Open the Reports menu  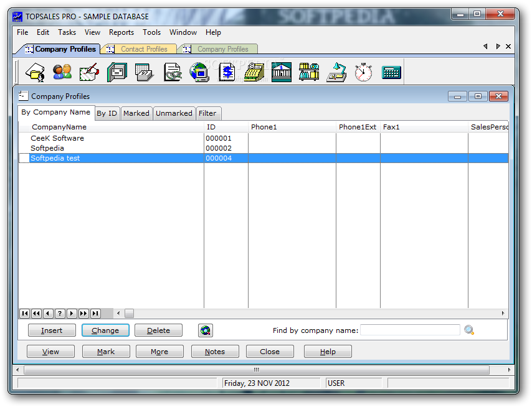point(121,32)
